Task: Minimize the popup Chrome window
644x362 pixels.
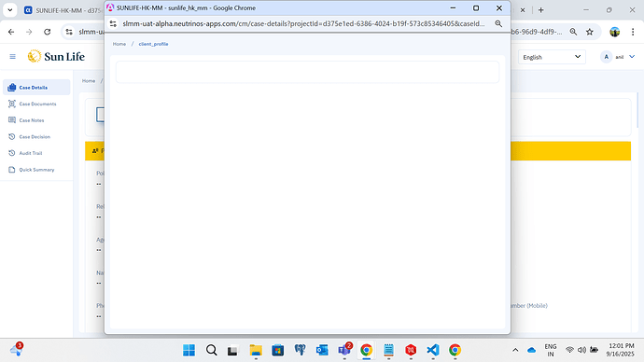Action: click(x=453, y=7)
